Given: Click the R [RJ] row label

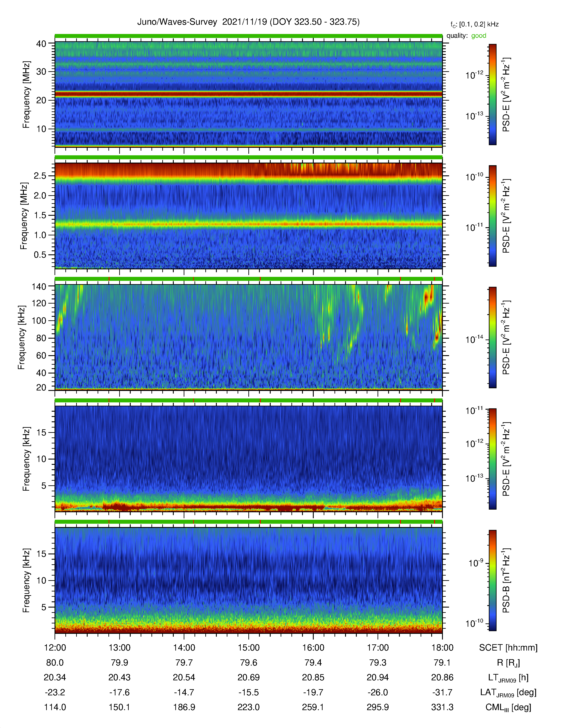Looking at the screenshot, I should 508,663.
